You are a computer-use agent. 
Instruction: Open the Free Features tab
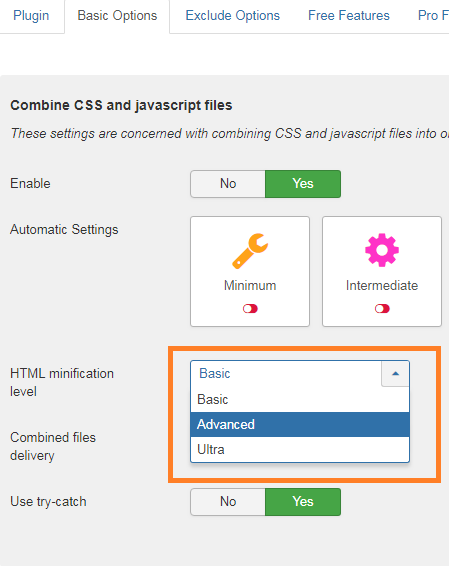[x=349, y=16]
